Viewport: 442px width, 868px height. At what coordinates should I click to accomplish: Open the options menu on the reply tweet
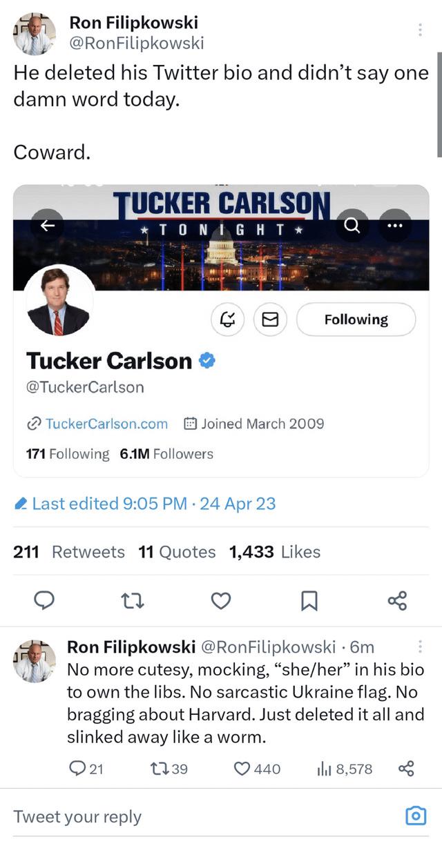pos(421,646)
